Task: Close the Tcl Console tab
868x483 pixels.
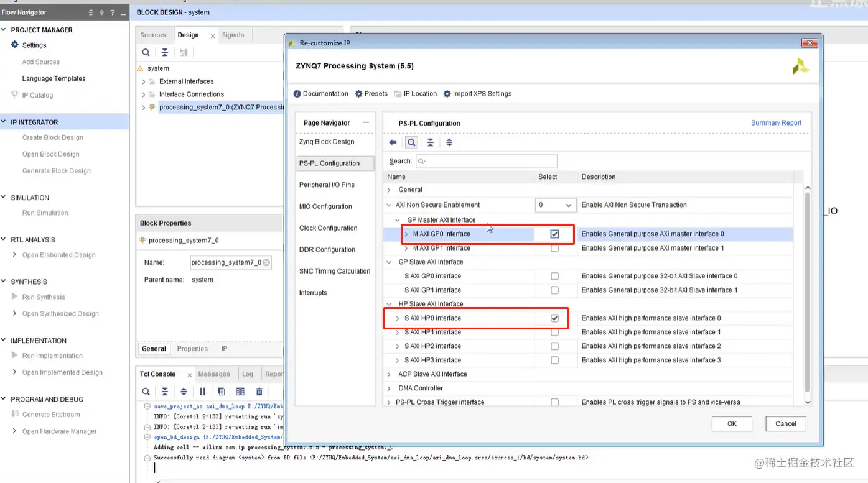Action: pos(189,375)
